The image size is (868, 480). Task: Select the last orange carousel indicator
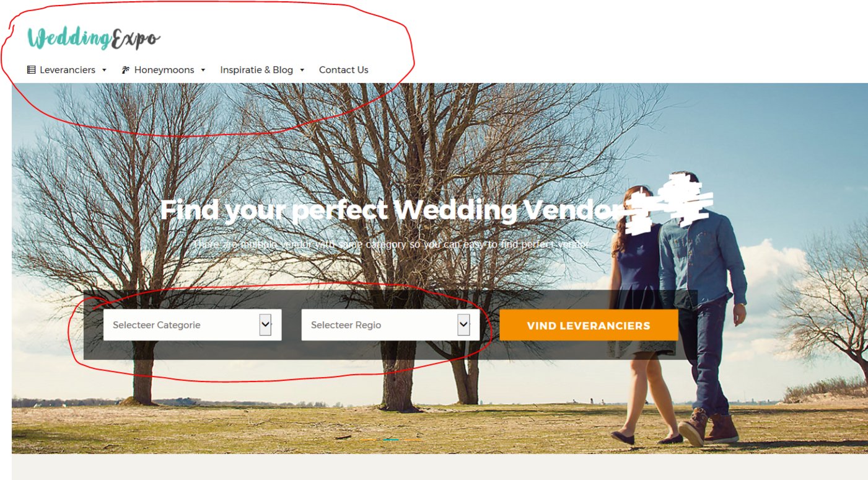[x=413, y=440]
